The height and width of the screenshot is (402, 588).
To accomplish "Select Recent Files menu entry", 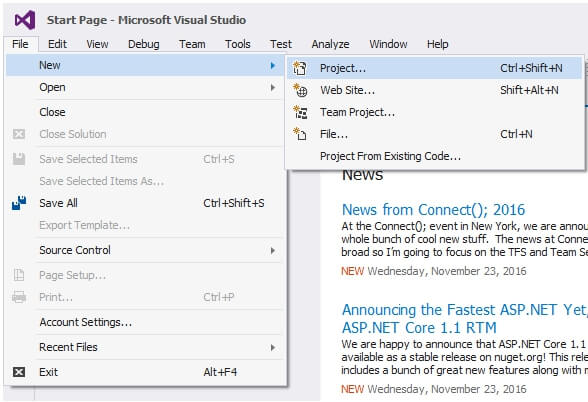I will pos(145,347).
